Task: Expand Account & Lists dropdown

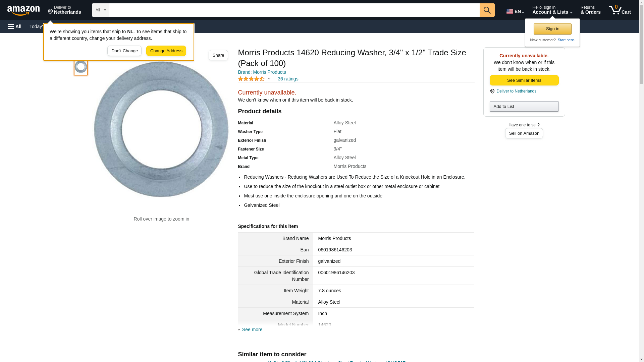Action: [x=552, y=10]
